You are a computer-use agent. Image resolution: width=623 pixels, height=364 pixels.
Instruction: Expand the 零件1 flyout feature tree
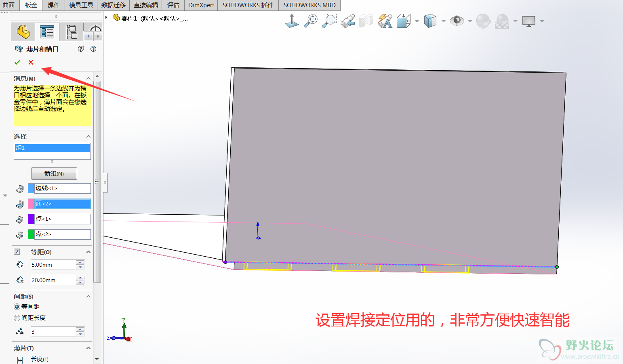(x=106, y=17)
